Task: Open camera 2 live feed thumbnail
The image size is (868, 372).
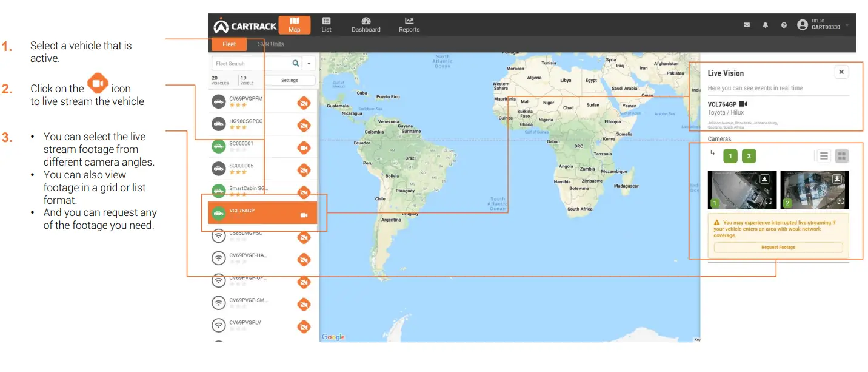Action: click(815, 190)
